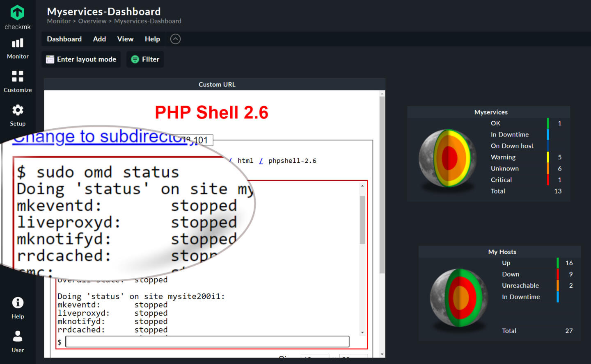The height and width of the screenshot is (364, 591).
Task: Open the Add menu
Action: tap(99, 39)
